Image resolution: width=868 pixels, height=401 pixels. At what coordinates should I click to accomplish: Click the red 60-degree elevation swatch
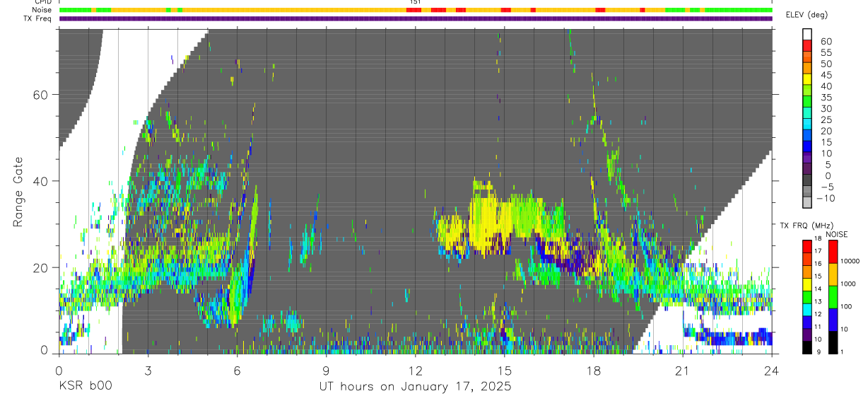coord(807,45)
